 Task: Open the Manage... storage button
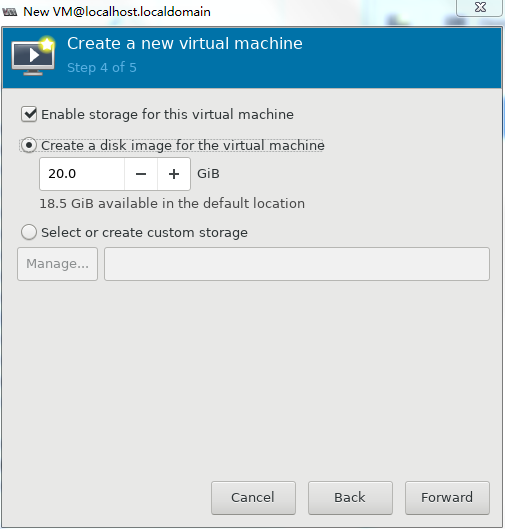click(x=57, y=264)
